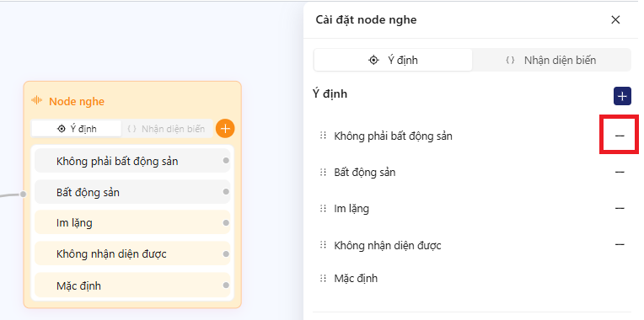This screenshot has width=644, height=320.
Task: Click Không phải bất động sản in settings list
Action: (x=393, y=136)
